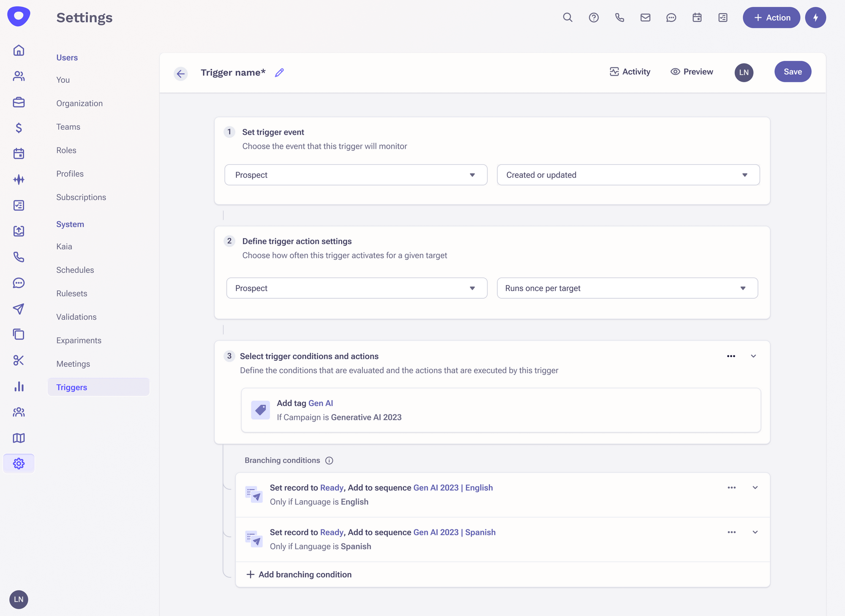845x616 pixels.
Task: Click the pencil icon to edit trigger name
Action: pos(279,73)
